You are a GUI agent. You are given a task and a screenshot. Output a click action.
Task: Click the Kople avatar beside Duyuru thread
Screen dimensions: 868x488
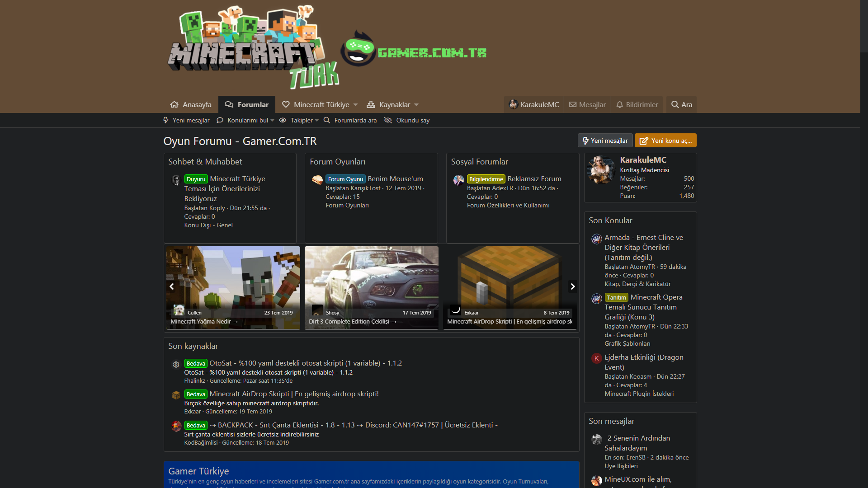pos(176,180)
